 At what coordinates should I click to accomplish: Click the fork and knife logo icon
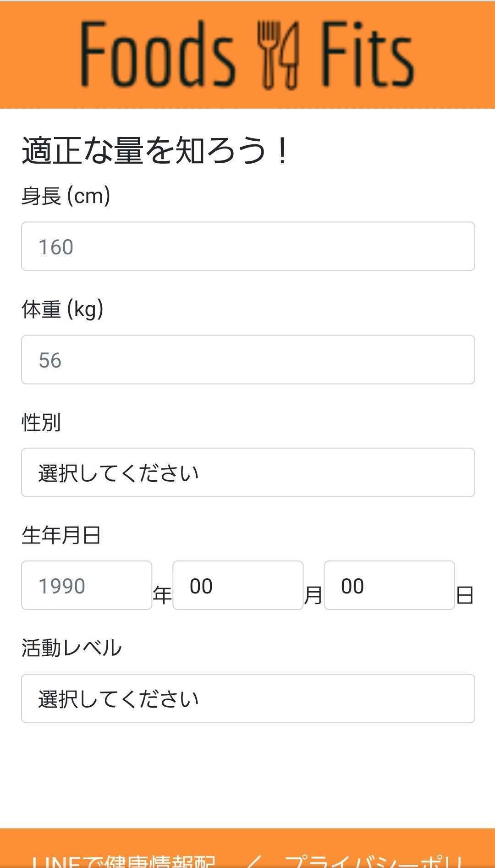point(278,55)
